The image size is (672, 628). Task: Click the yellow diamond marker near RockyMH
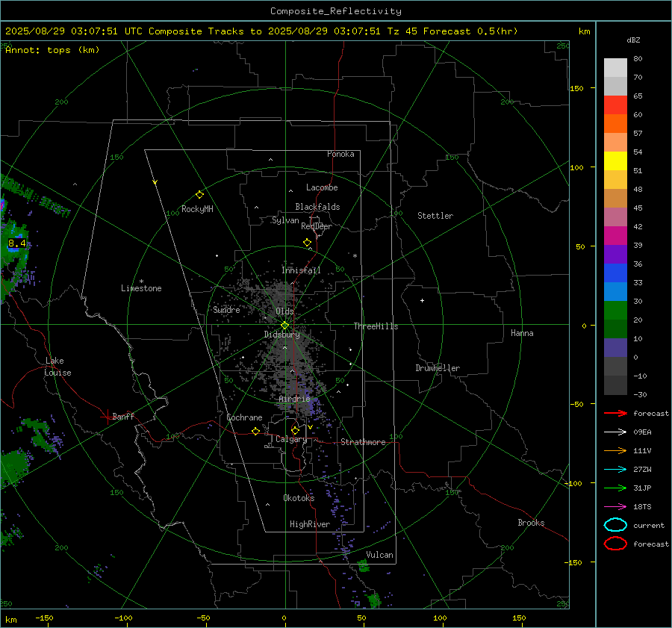[x=199, y=195]
